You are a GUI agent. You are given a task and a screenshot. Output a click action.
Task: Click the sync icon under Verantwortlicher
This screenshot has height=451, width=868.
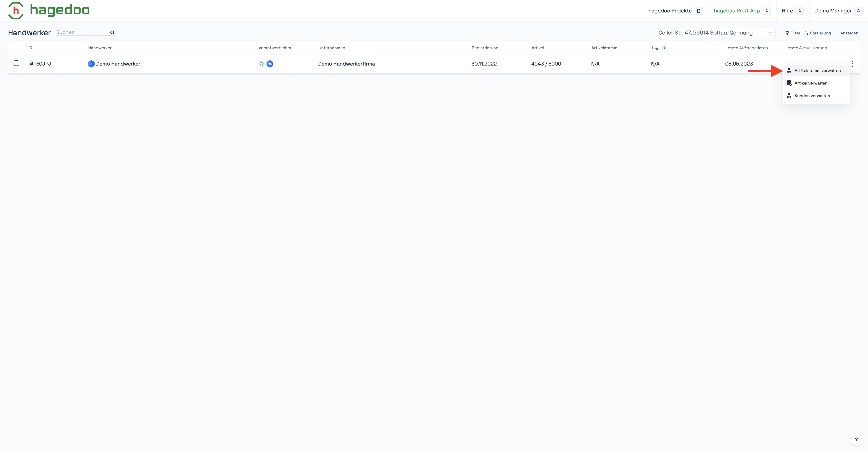261,64
